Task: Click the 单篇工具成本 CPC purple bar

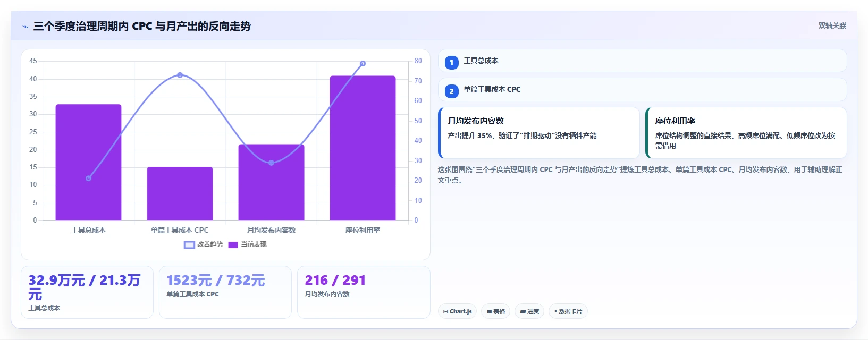Action: tap(180, 193)
